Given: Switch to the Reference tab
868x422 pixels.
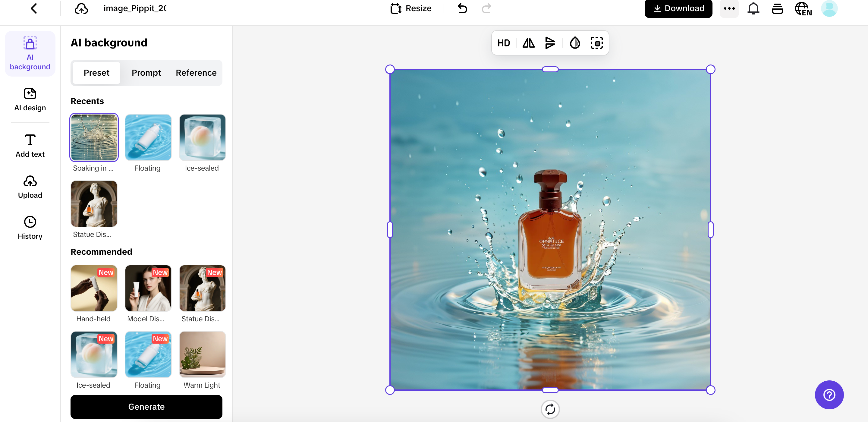Looking at the screenshot, I should 196,72.
